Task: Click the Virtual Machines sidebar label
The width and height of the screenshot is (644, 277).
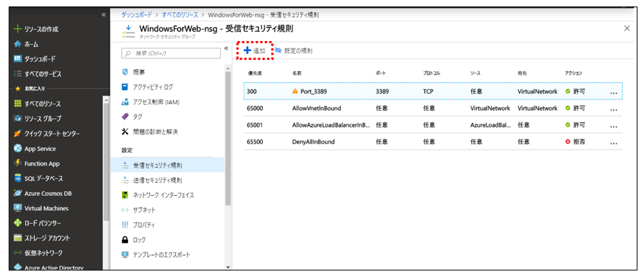Action: (46, 208)
